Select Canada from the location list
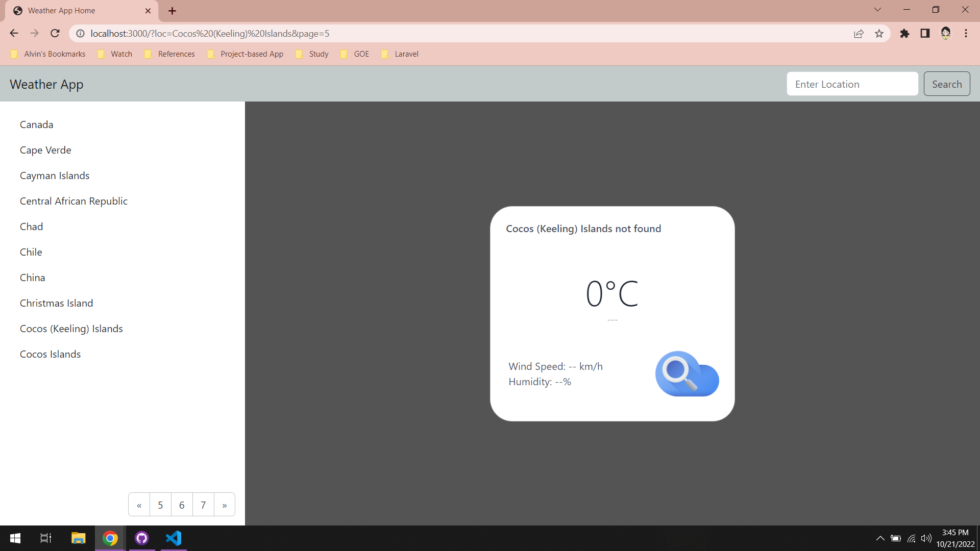This screenshot has height=551, width=980. point(37,124)
